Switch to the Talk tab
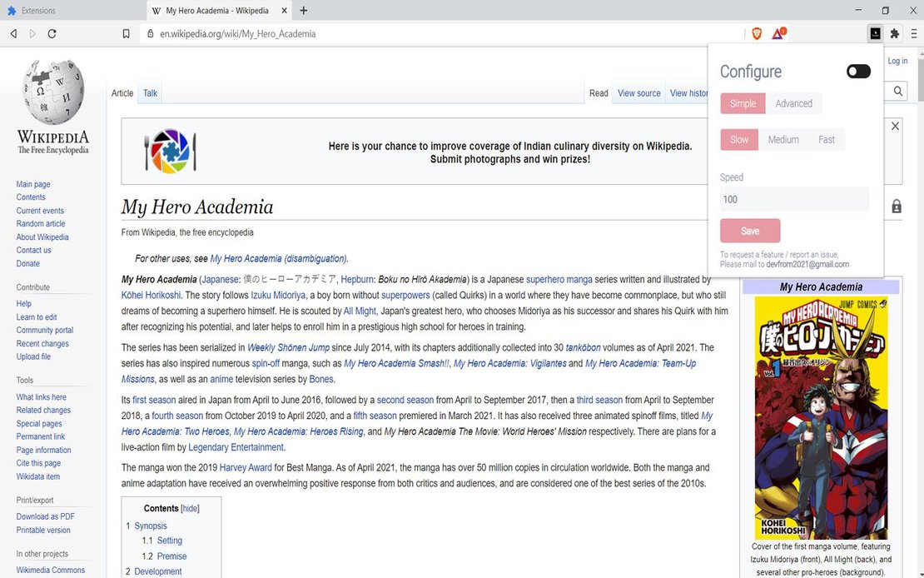Viewport: 924px width, 578px height. 150,93
